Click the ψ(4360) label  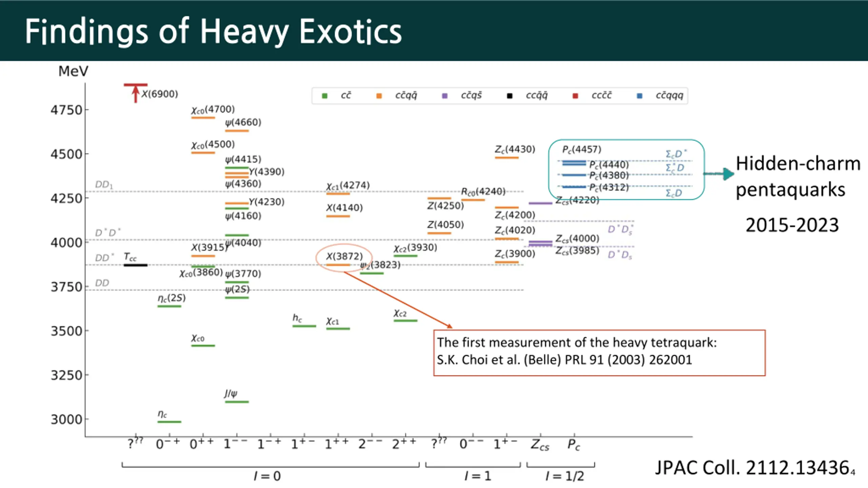243,184
